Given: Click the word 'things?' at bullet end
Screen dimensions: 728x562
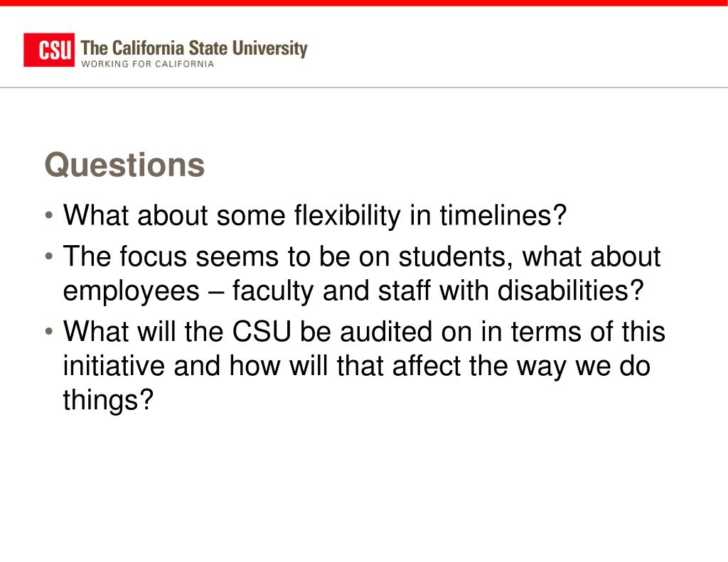Looking at the screenshot, I should coord(108,401).
